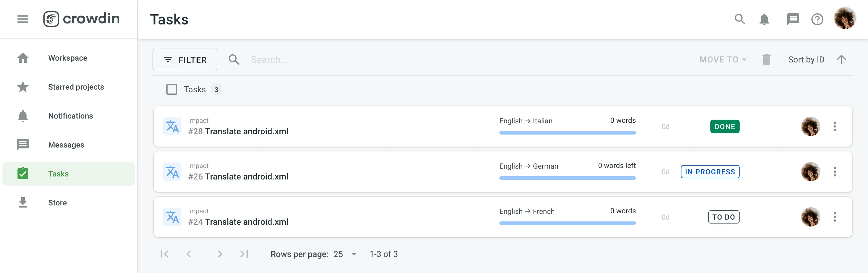Expand the MOVE TO dropdown
Viewport: 868px width, 273px height.
pyautogui.click(x=723, y=60)
